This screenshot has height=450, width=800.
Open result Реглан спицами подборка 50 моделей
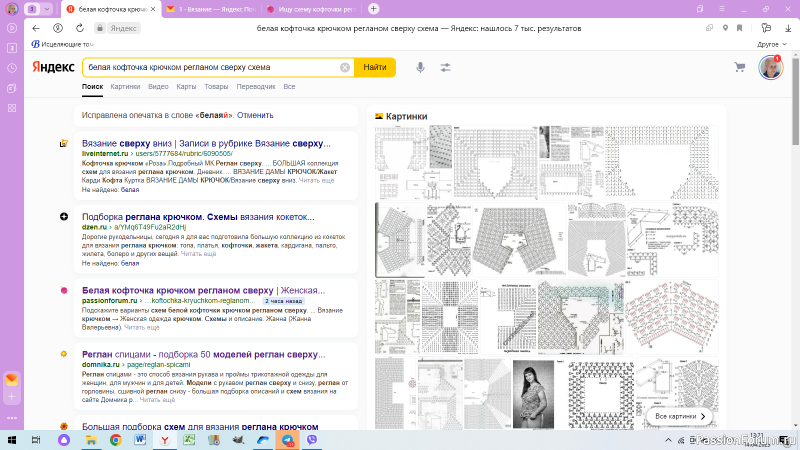pyautogui.click(x=203, y=354)
